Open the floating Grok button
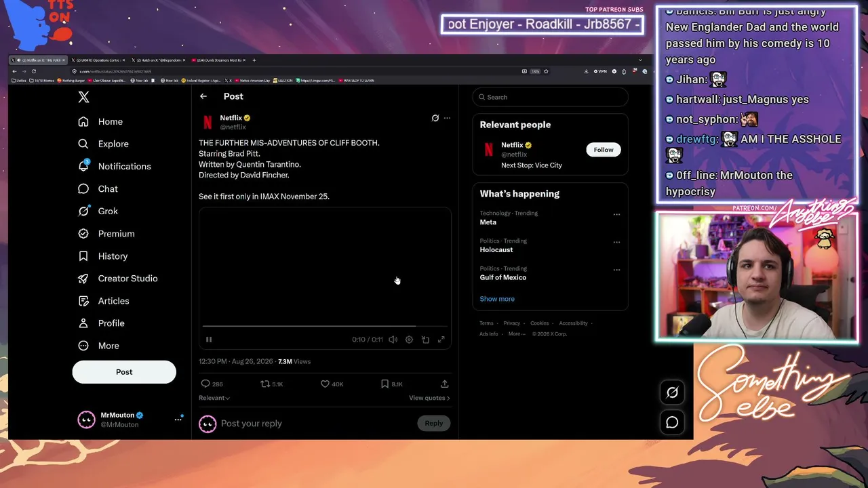The image size is (868, 488). [672, 392]
